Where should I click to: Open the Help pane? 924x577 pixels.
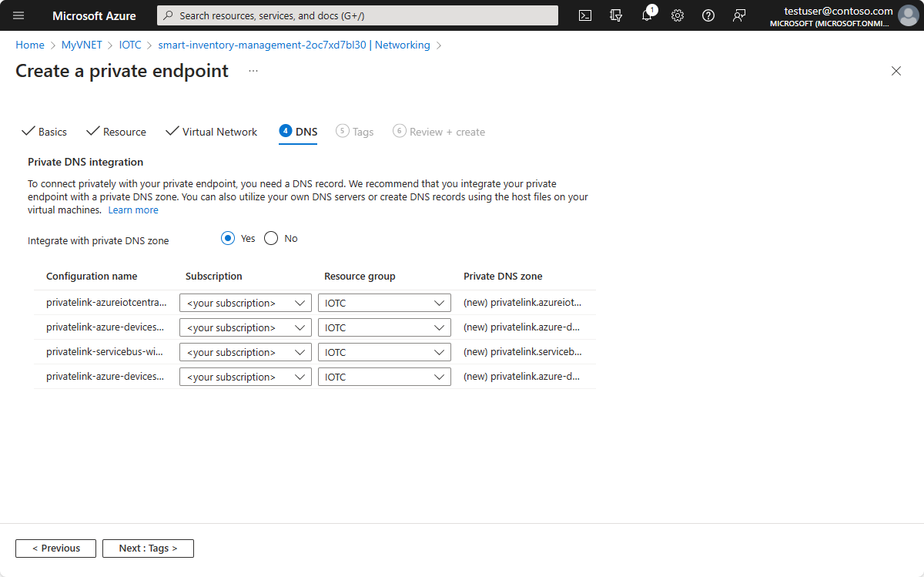click(708, 15)
